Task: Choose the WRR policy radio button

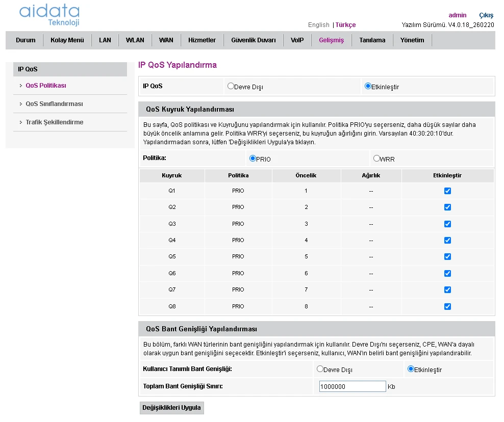Action: [376, 159]
